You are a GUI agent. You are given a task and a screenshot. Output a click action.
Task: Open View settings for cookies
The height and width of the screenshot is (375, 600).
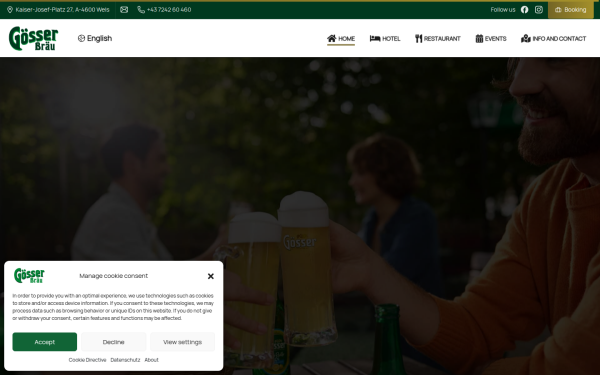pos(183,342)
